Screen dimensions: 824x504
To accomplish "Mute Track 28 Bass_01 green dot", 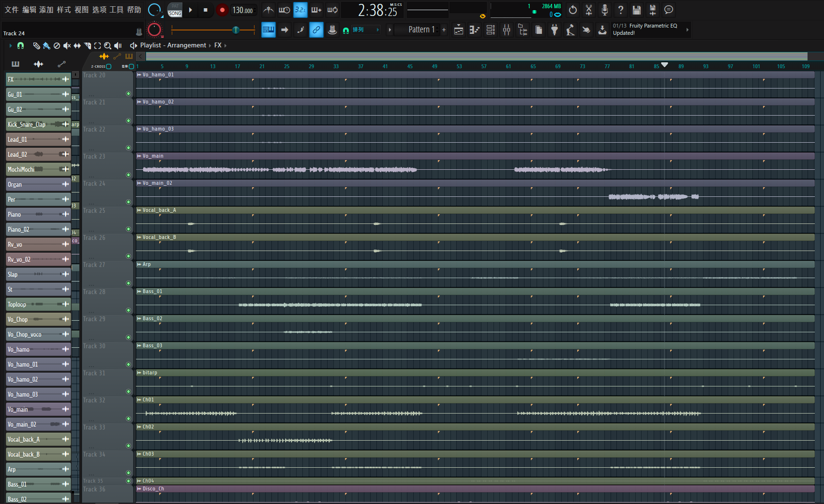I will click(x=128, y=311).
